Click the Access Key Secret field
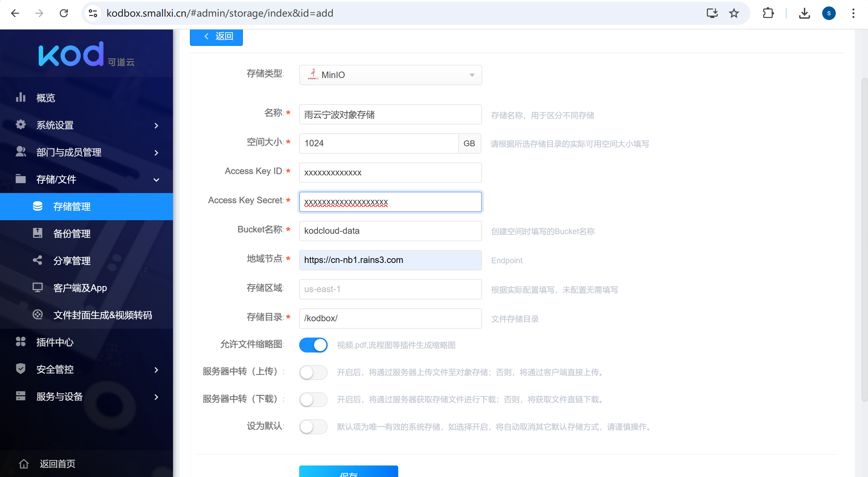Image resolution: width=868 pixels, height=477 pixels. pyautogui.click(x=390, y=202)
